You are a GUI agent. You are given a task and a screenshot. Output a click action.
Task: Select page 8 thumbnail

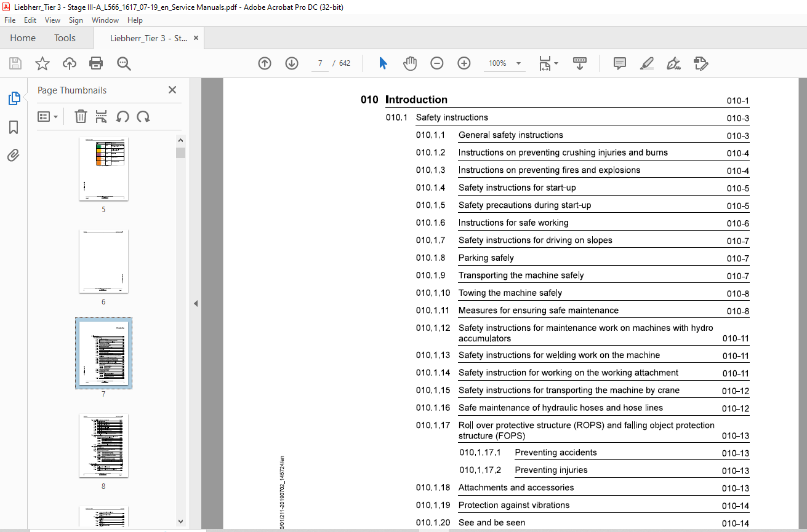click(103, 445)
